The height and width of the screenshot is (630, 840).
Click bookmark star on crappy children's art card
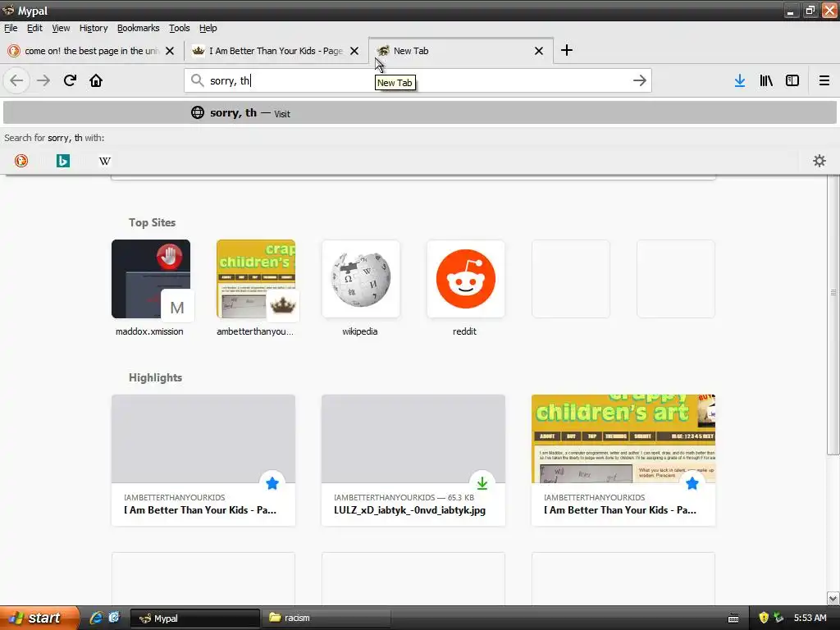[x=692, y=483]
